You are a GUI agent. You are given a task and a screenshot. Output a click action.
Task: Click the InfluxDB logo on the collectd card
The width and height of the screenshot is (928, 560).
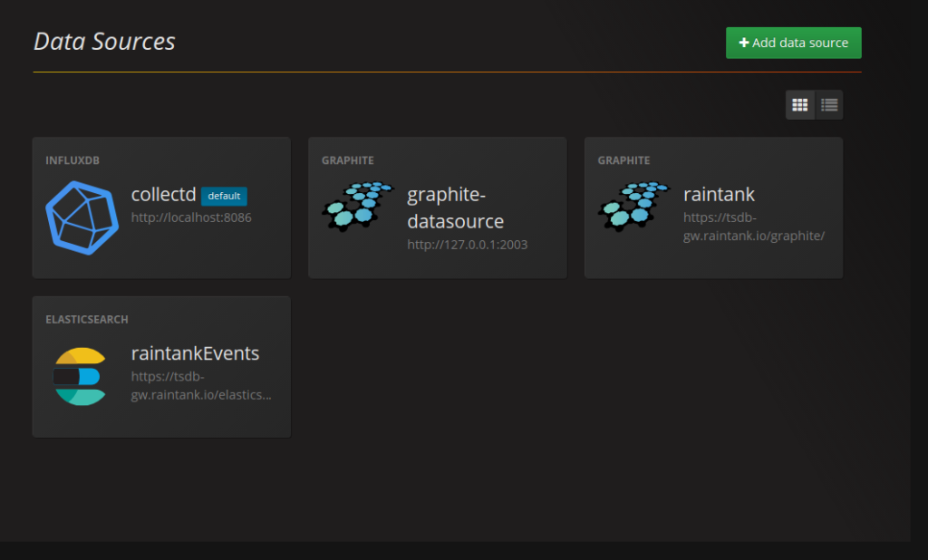pos(82,217)
